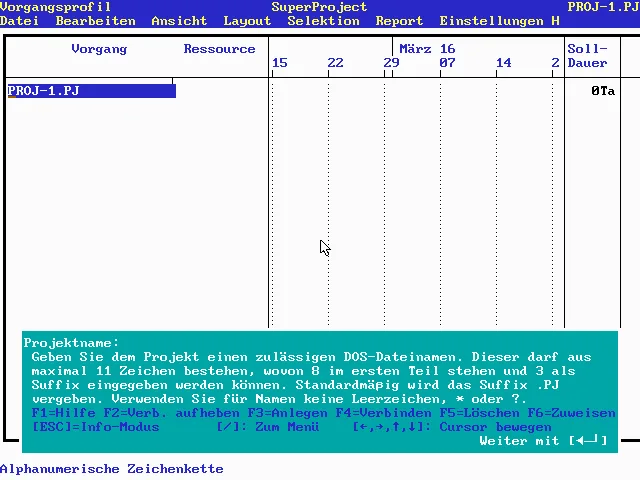This screenshot has width=640, height=480.
Task: Click the date 15 timeline marker
Action: (280, 63)
